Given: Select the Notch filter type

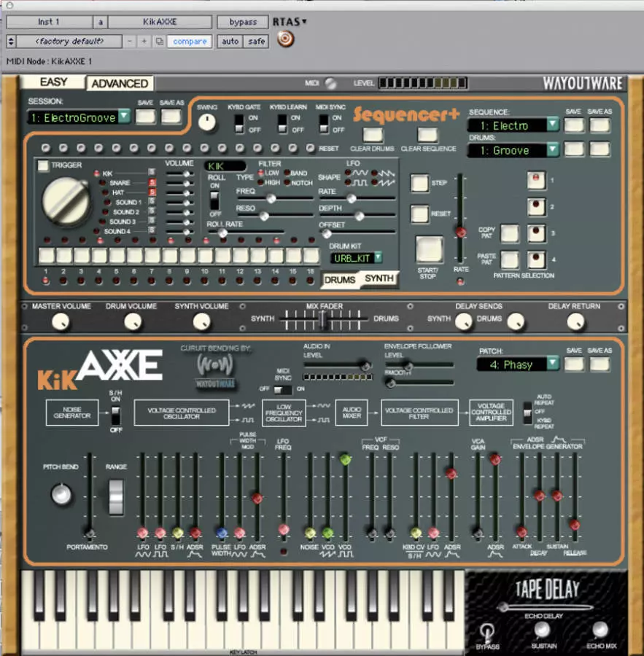Looking at the screenshot, I should 287,183.
